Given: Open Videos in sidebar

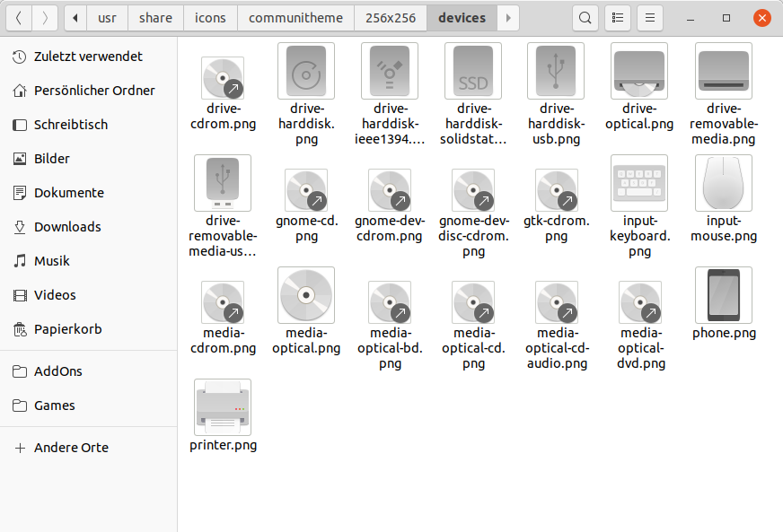Looking at the screenshot, I should coord(88,295).
